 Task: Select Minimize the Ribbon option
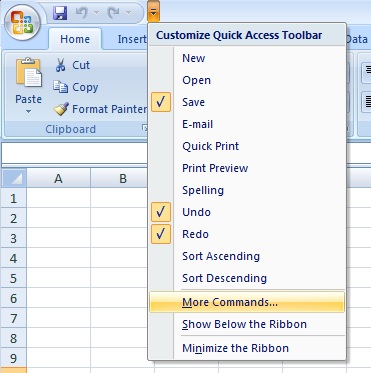247,348
